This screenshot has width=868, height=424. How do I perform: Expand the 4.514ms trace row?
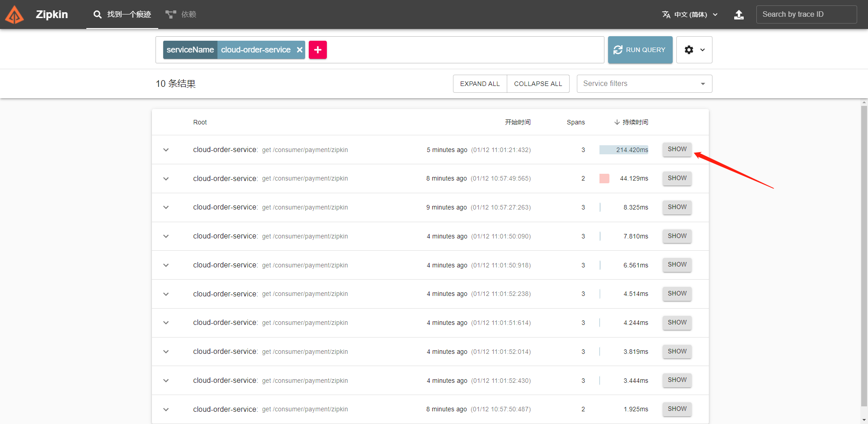click(x=166, y=294)
